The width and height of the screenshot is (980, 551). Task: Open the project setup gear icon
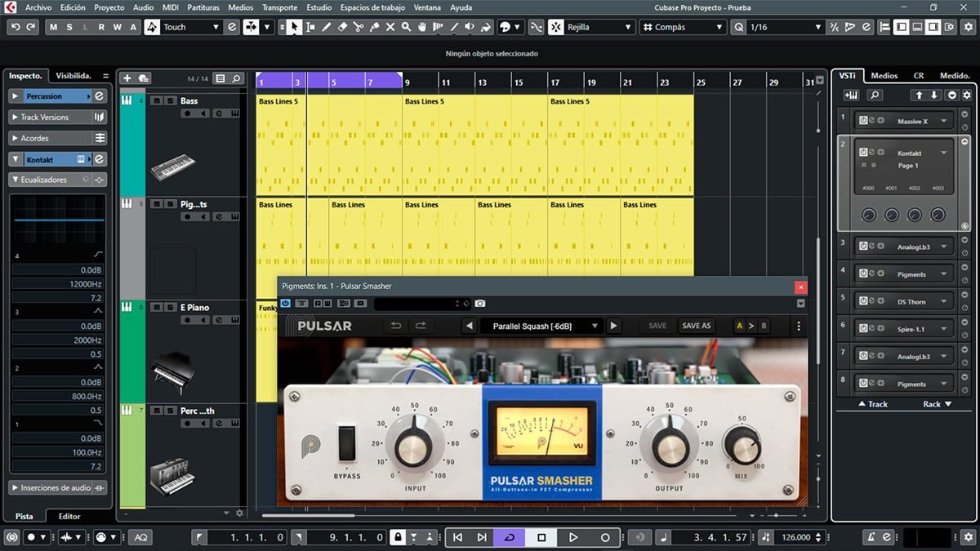(968, 27)
